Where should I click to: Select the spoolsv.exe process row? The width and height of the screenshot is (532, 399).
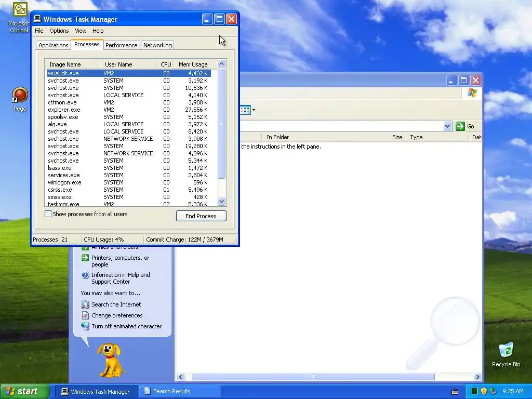129,117
